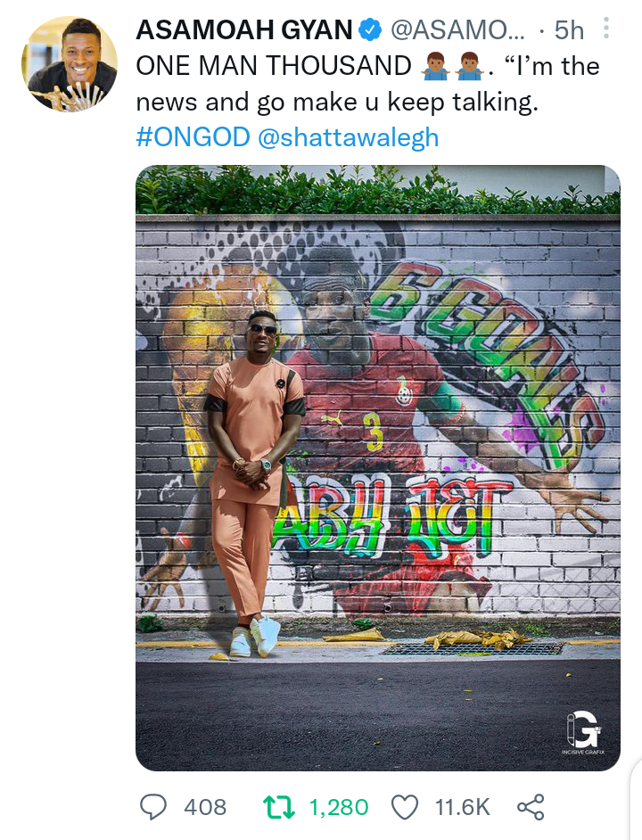The height and width of the screenshot is (840, 642).
Task: Click the "keep talking" tweet line
Action: coord(336,102)
